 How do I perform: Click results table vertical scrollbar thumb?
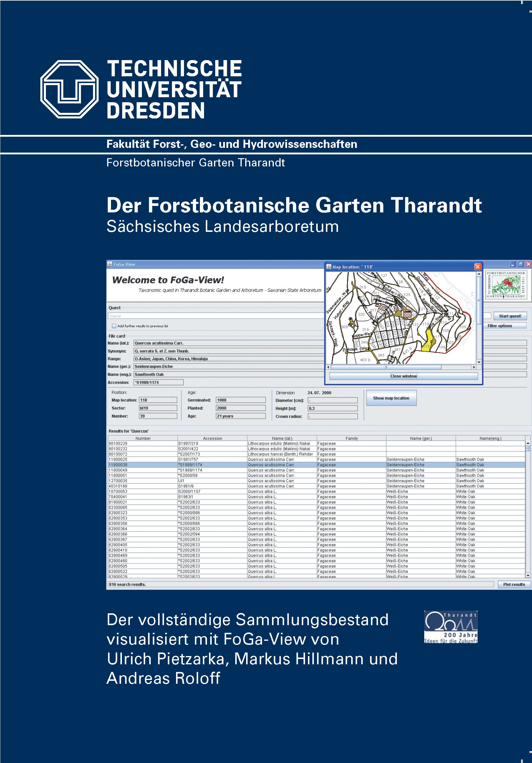(528, 448)
